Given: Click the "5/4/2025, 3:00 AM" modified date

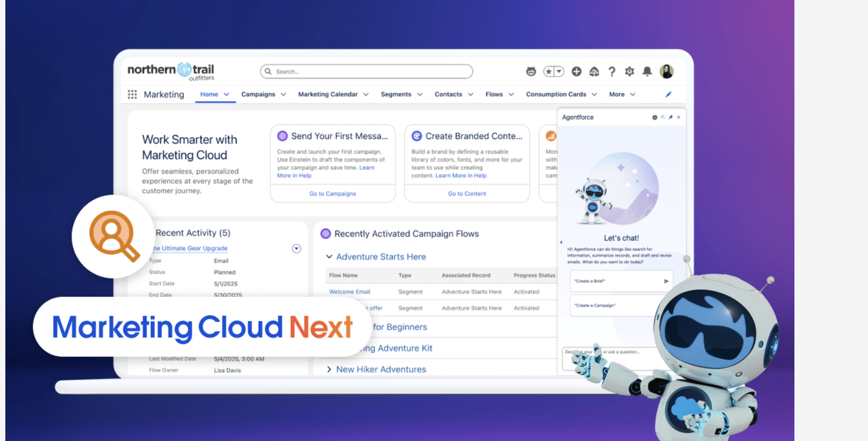Looking at the screenshot, I should point(239,359).
